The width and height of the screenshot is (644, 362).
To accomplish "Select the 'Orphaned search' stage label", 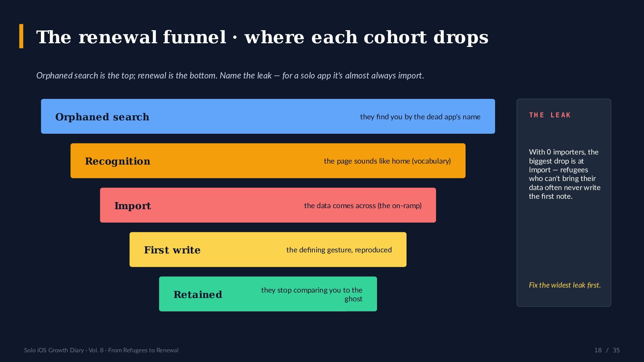I will (102, 117).
